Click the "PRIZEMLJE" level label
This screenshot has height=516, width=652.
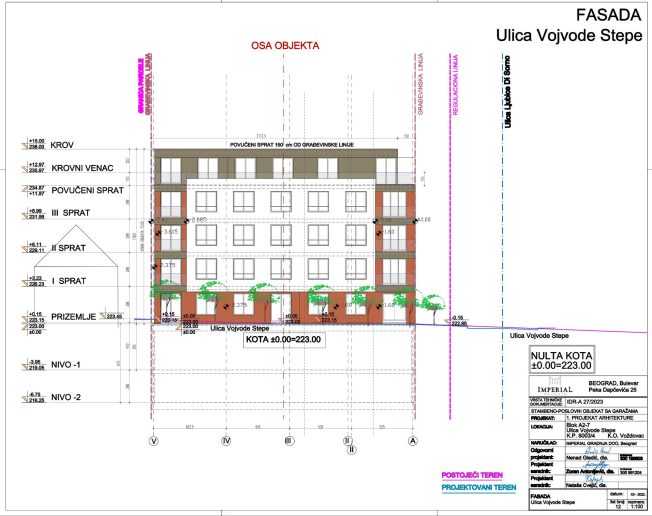[74, 317]
